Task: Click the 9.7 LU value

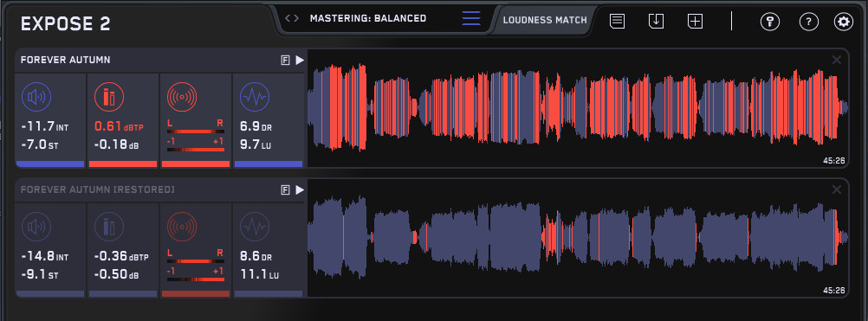Action: click(256, 145)
